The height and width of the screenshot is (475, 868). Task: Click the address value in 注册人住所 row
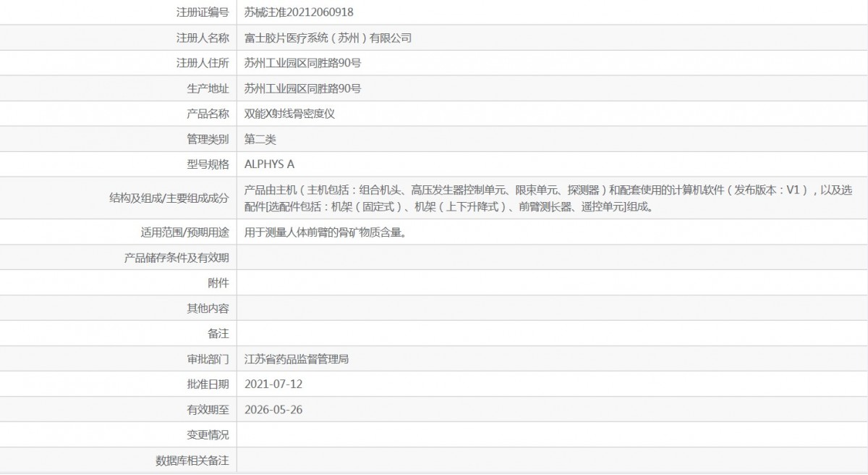302,63
